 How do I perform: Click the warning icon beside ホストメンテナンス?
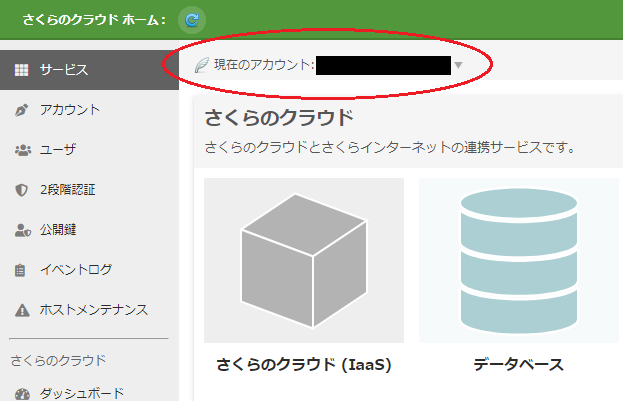pos(20,310)
